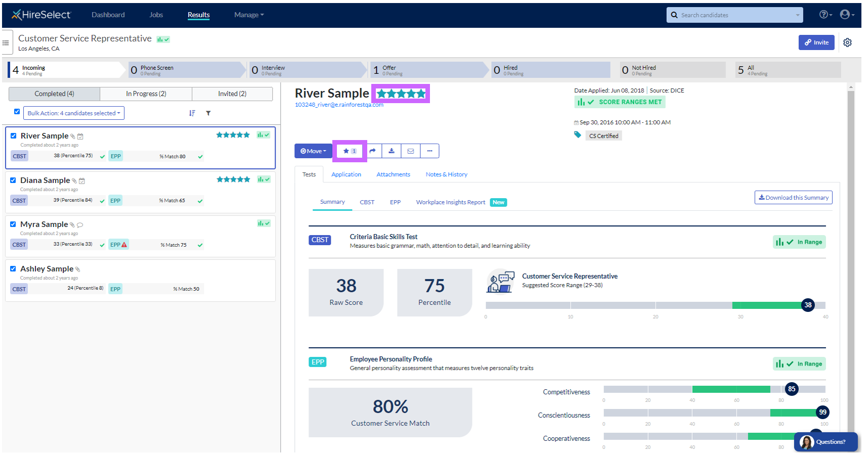Viewport: 868px width, 457px height.
Task: Click the EPP warning badge for Myra Sample
Action: pos(119,245)
